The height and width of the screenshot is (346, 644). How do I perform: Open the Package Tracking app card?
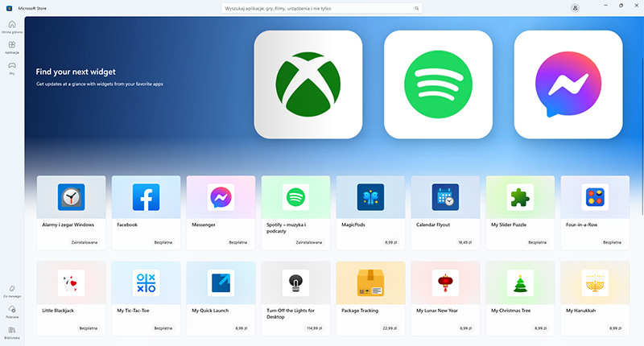pyautogui.click(x=370, y=299)
